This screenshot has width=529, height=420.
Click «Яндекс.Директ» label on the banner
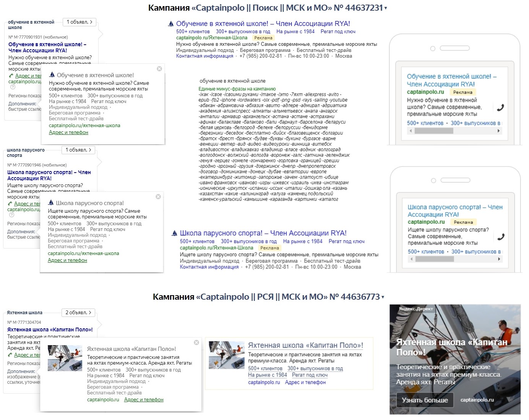coord(416,309)
